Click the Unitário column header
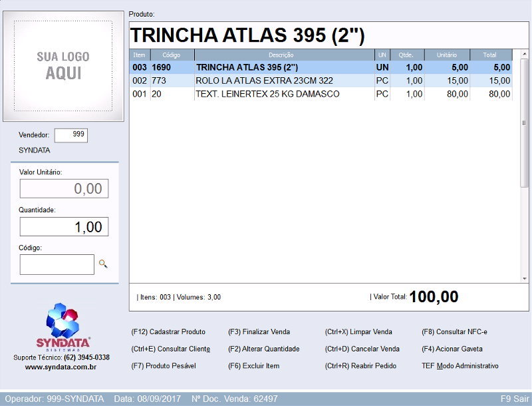532x406 pixels. point(447,55)
